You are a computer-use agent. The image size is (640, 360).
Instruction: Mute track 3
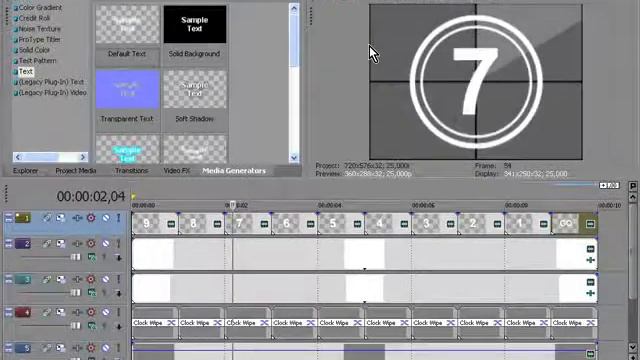[x=106, y=279]
